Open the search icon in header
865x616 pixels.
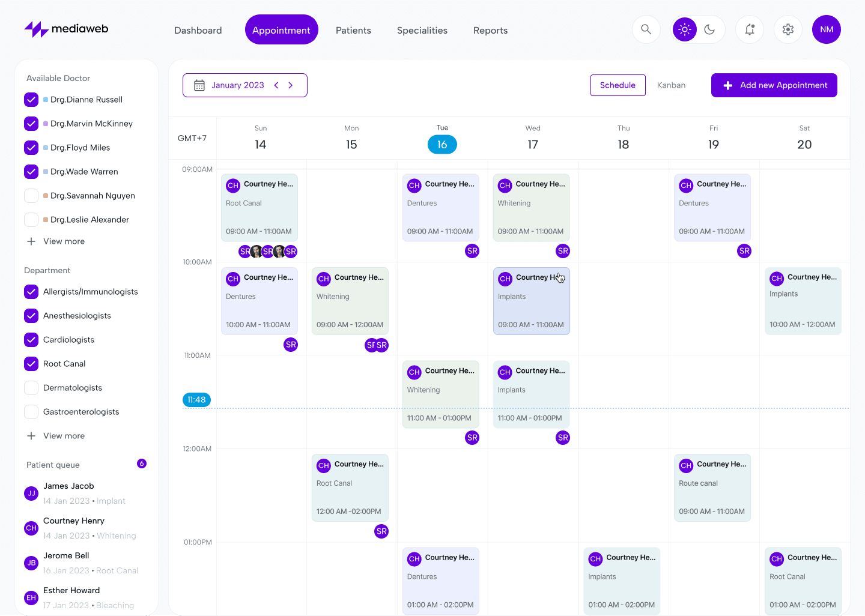(646, 29)
